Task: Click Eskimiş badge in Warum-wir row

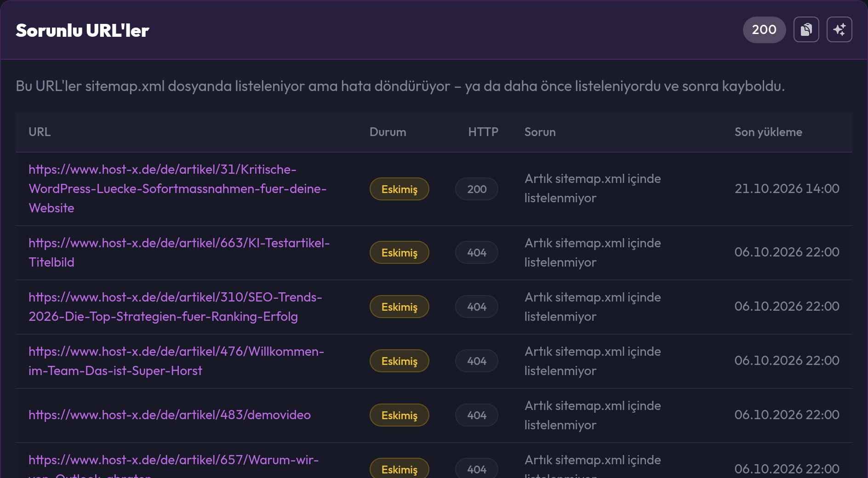Action: (x=399, y=469)
